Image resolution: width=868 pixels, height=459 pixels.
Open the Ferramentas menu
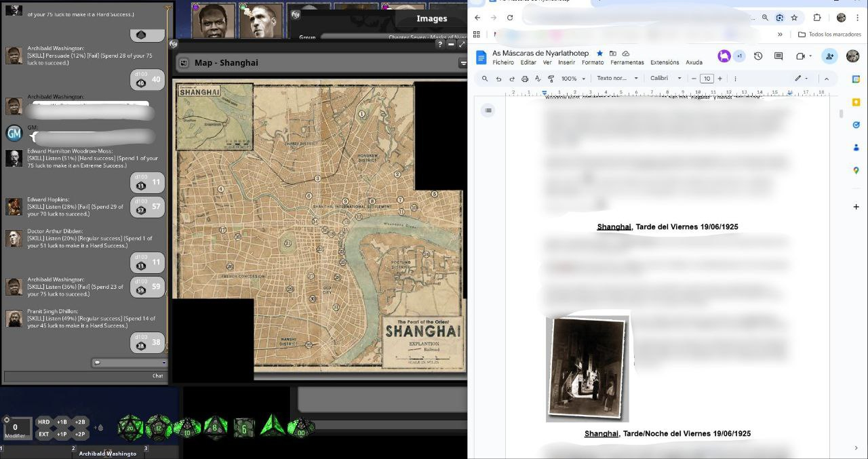pyautogui.click(x=627, y=62)
